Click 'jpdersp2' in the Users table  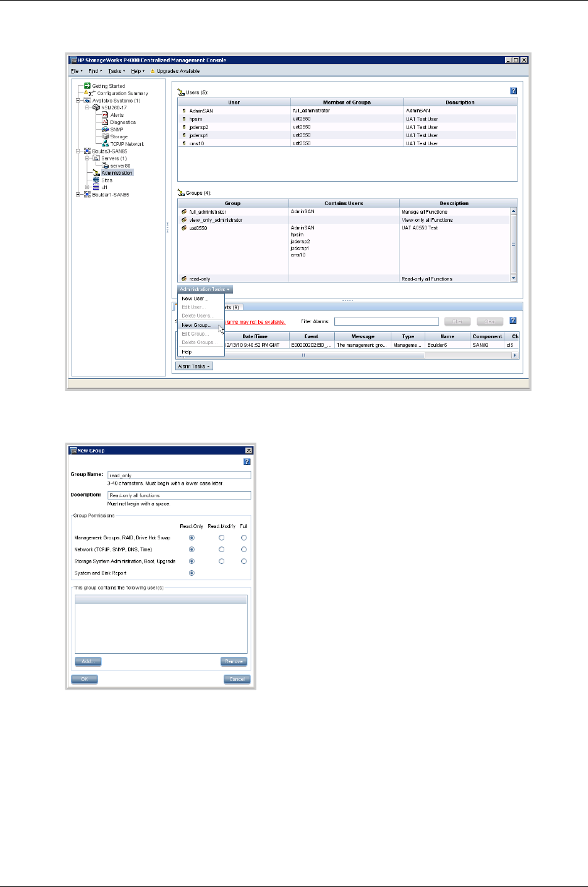pyautogui.click(x=199, y=127)
